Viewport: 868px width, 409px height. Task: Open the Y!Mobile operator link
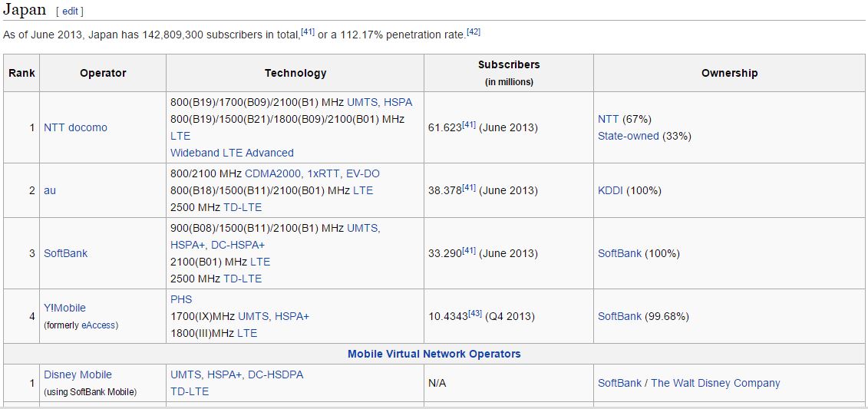(x=64, y=308)
